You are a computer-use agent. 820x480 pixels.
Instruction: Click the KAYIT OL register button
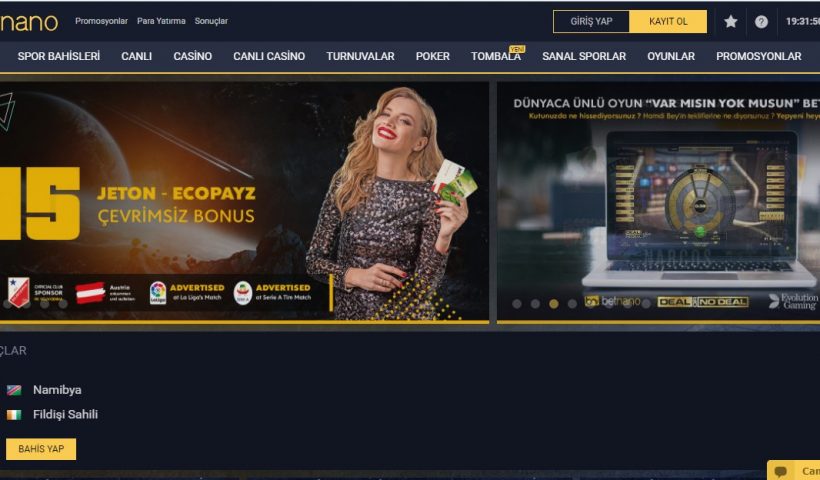click(668, 21)
